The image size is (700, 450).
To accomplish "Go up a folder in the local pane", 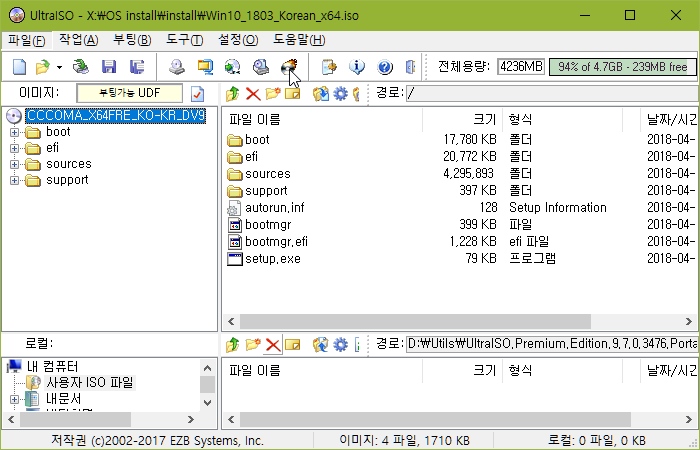I will click(x=233, y=345).
